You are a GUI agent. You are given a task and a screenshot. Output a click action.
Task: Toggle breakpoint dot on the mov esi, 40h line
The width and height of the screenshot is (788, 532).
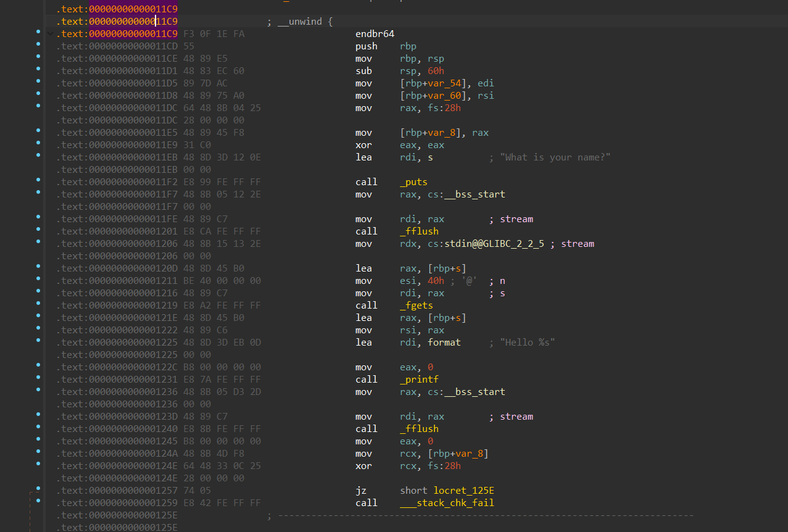point(38,278)
